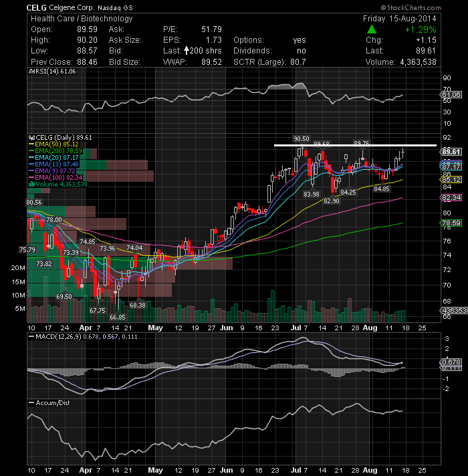
Task: Click the 61.06 RSI tag on right axis
Action: tap(451, 95)
